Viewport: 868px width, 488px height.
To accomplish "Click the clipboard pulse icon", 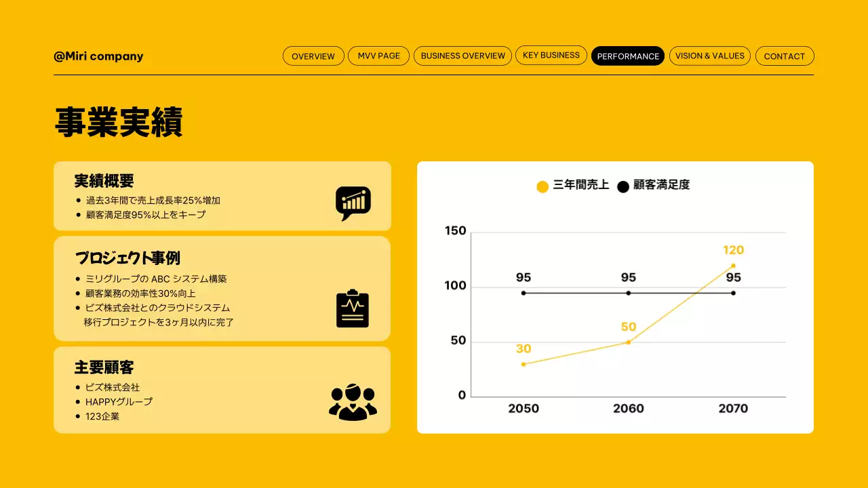I will point(353,309).
